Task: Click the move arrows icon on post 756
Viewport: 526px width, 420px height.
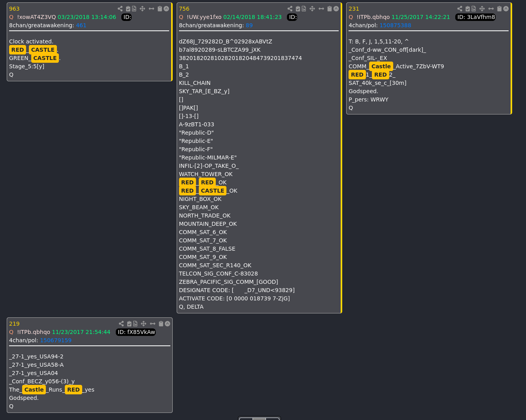Action: pos(312,9)
